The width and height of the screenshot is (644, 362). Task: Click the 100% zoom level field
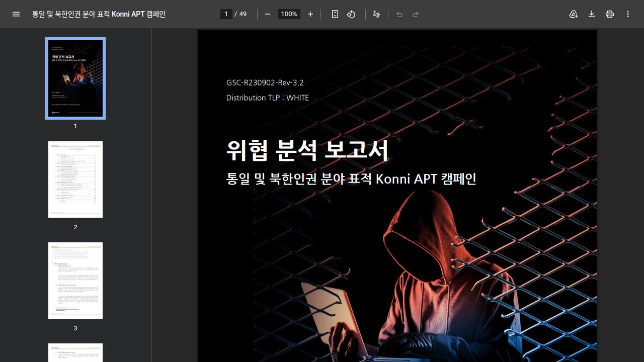pos(289,14)
